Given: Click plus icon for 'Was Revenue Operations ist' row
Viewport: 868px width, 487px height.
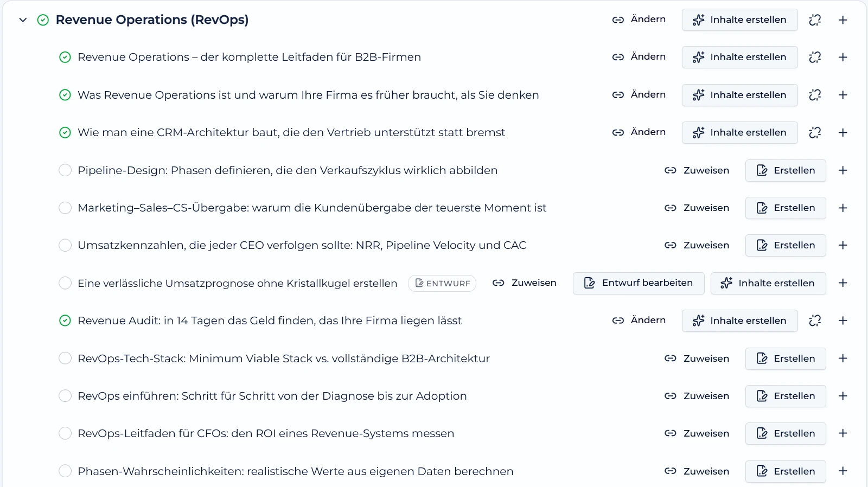Looking at the screenshot, I should [x=843, y=95].
